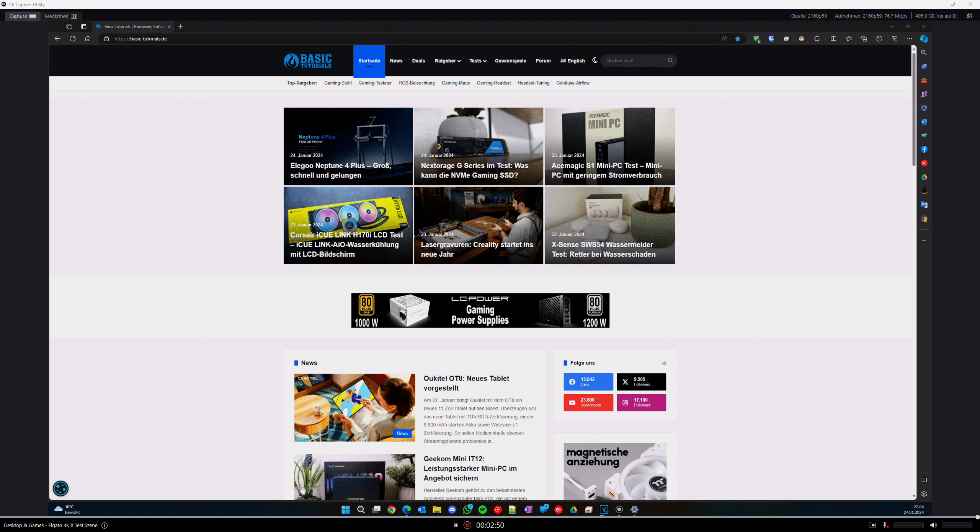Take a screenshot with camera icon

tap(872, 525)
